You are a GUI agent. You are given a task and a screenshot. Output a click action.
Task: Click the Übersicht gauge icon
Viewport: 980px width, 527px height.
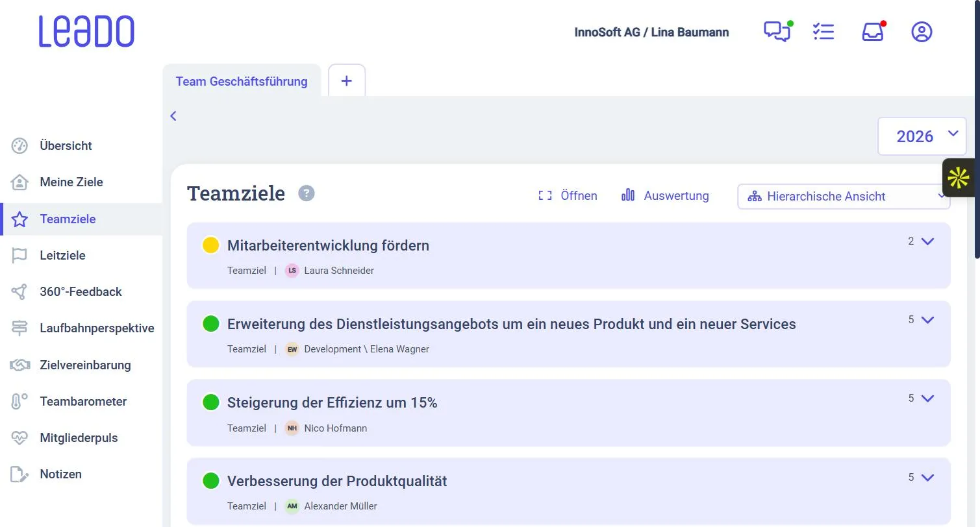[x=19, y=145]
